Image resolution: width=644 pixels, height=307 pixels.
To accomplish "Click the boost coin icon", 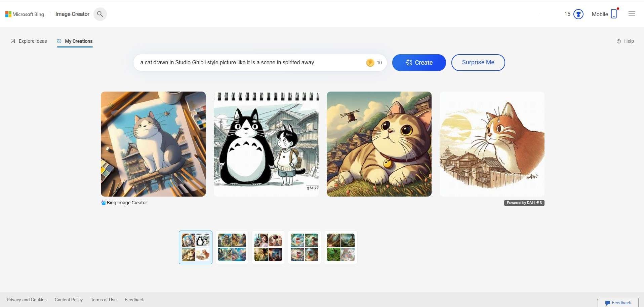I will coord(370,63).
